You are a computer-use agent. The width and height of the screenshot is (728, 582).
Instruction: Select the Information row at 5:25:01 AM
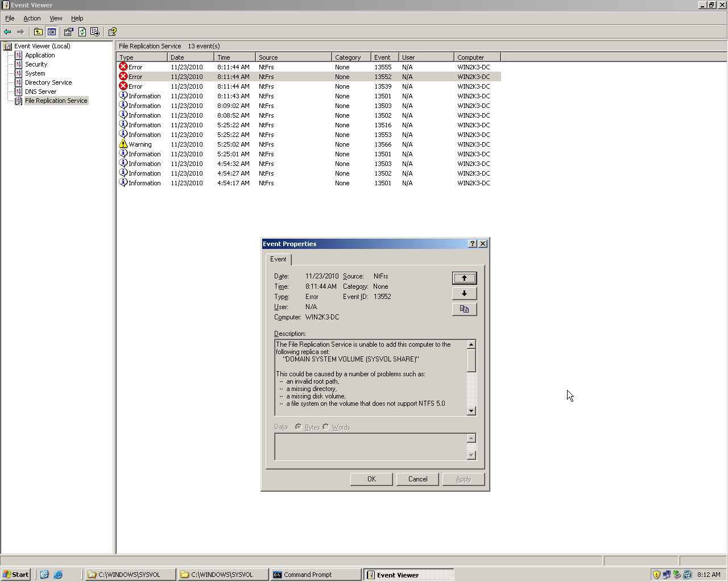(309, 154)
